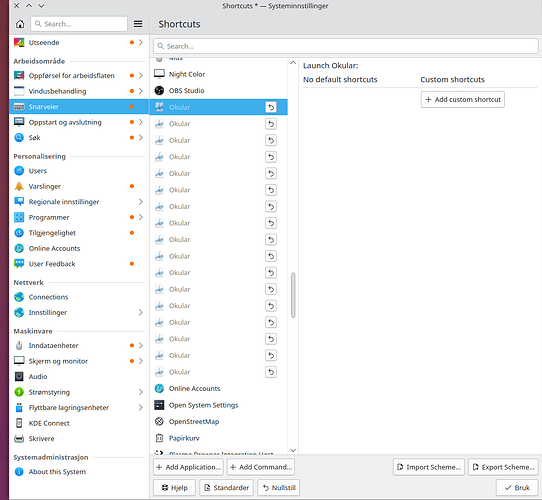Click the User Feedback speech bubble icon

coord(19,264)
